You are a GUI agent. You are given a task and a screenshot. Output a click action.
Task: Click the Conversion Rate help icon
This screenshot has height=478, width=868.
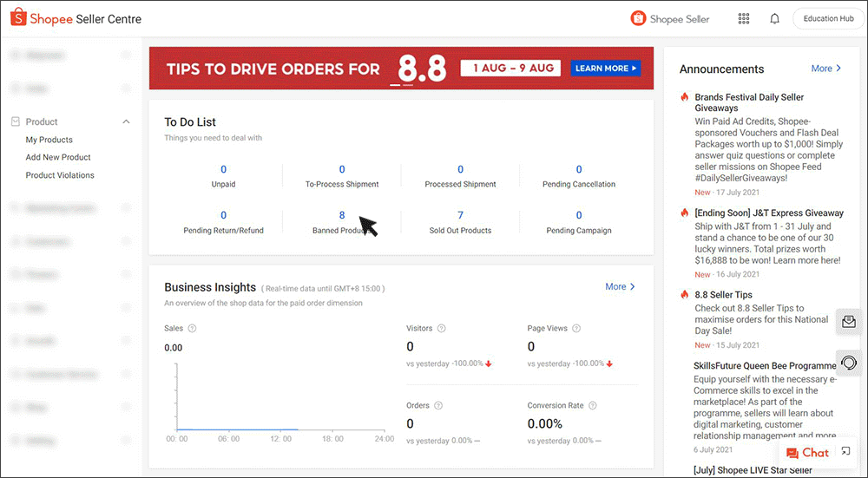593,405
